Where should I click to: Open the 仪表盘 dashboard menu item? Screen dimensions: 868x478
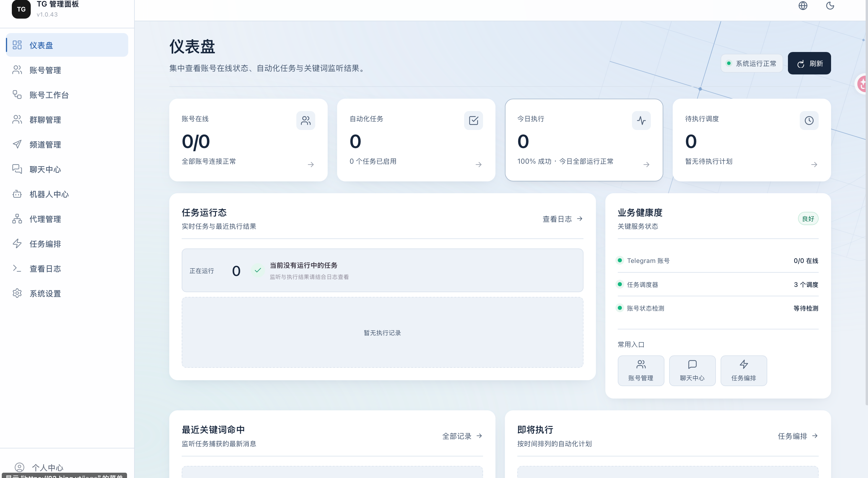point(67,45)
